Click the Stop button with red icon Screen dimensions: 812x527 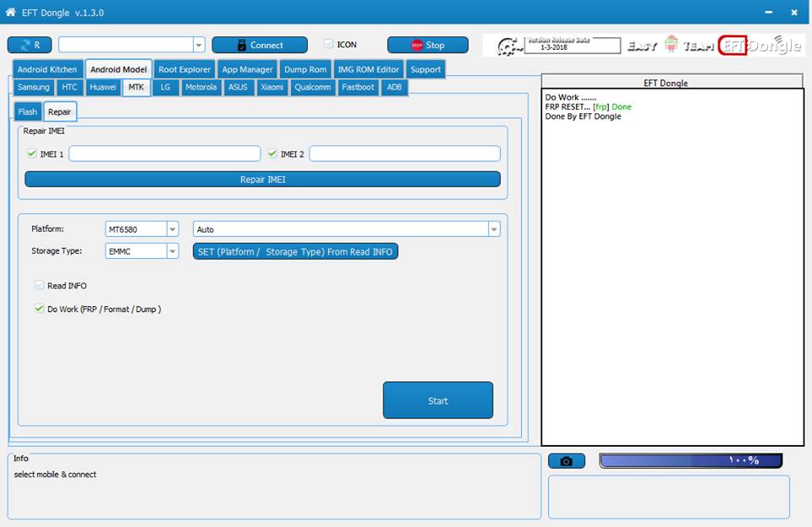428,45
